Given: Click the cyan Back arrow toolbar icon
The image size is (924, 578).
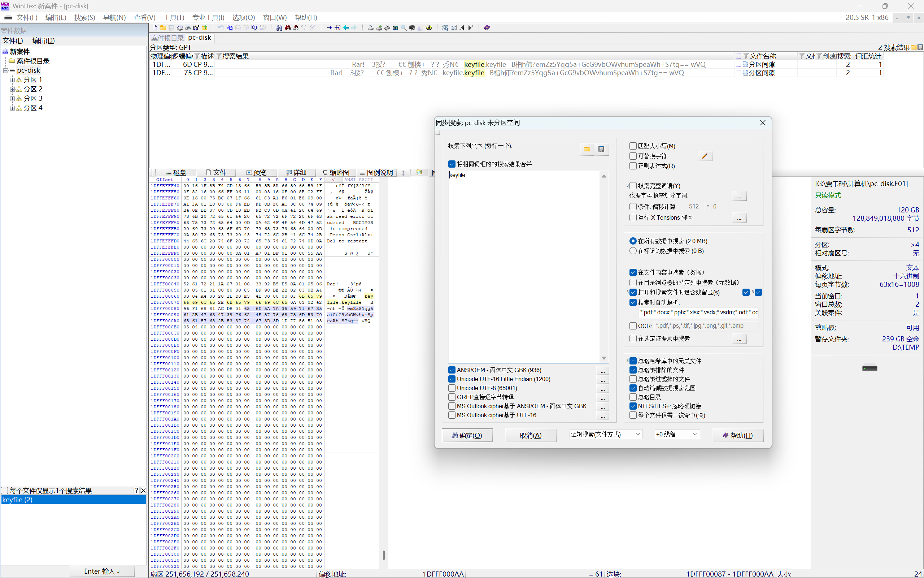Looking at the screenshot, I should coord(346,27).
